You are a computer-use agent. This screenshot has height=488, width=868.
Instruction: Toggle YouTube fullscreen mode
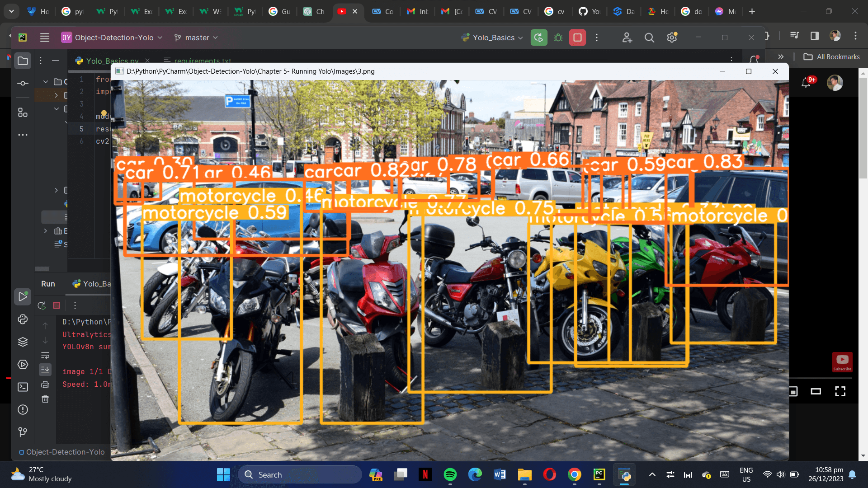pyautogui.click(x=840, y=391)
